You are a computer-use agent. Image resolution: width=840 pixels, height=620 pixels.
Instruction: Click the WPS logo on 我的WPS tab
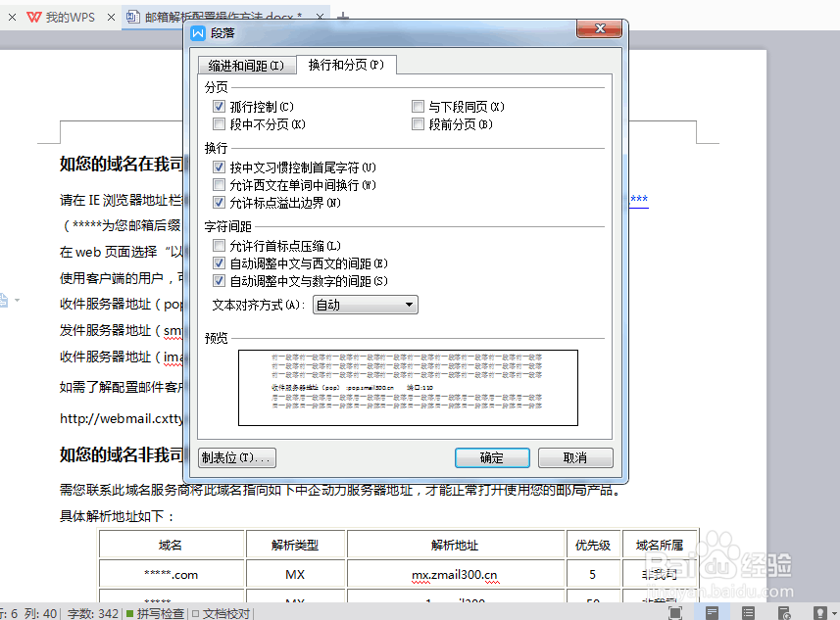tap(32, 17)
